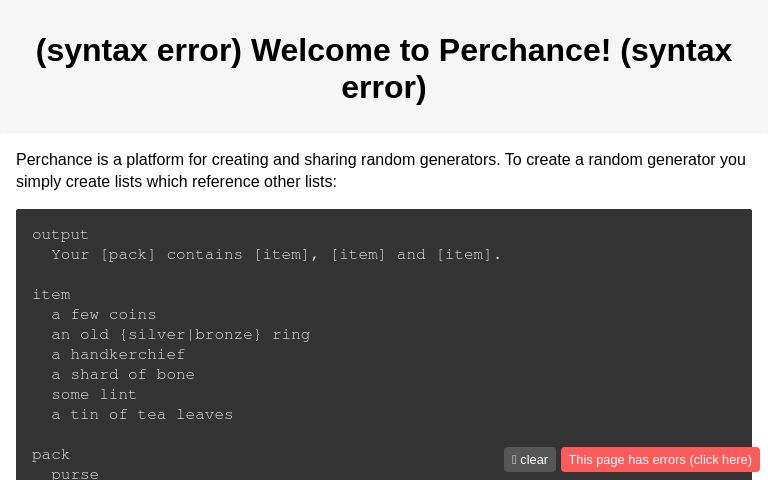Viewport: 768px width, 480px height.
Task: Click the Perchance intro paragraph text
Action: tap(380, 171)
